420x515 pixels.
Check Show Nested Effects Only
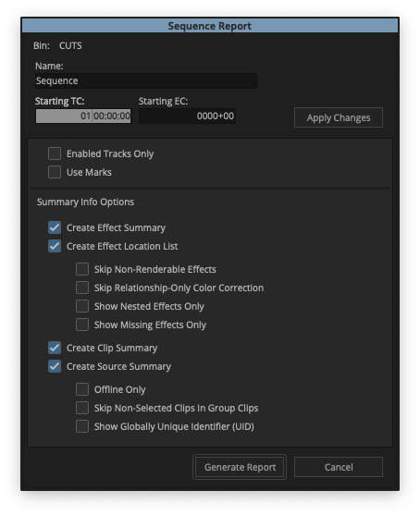click(82, 306)
